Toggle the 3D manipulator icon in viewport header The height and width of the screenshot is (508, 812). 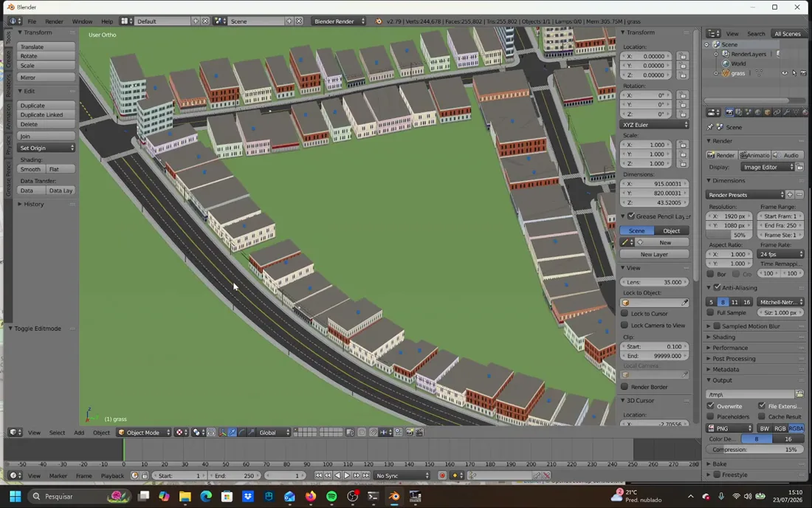(x=223, y=433)
